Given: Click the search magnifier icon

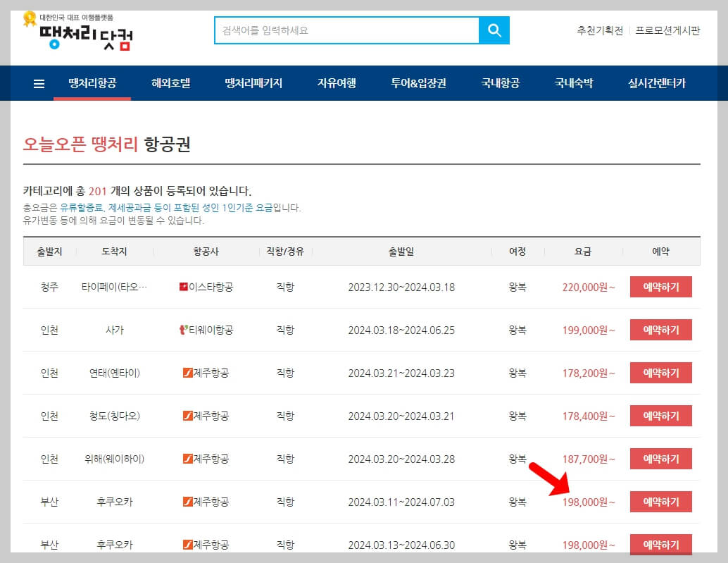Looking at the screenshot, I should coord(493,31).
